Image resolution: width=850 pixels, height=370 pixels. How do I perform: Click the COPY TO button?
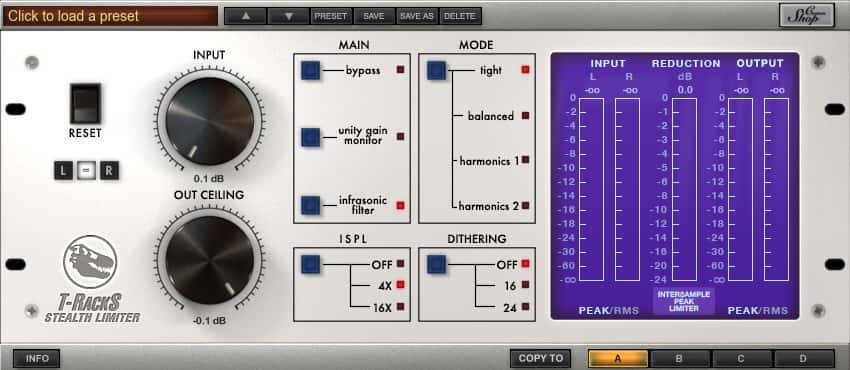click(540, 358)
